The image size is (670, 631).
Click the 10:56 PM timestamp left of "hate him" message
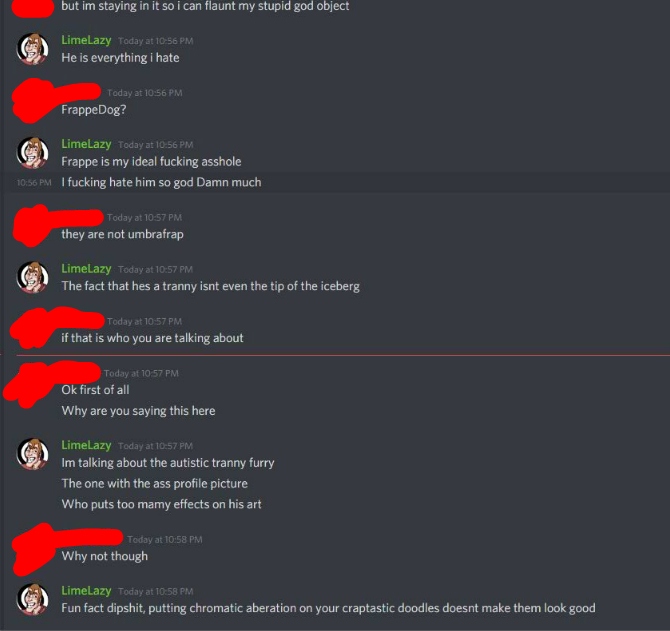point(34,183)
